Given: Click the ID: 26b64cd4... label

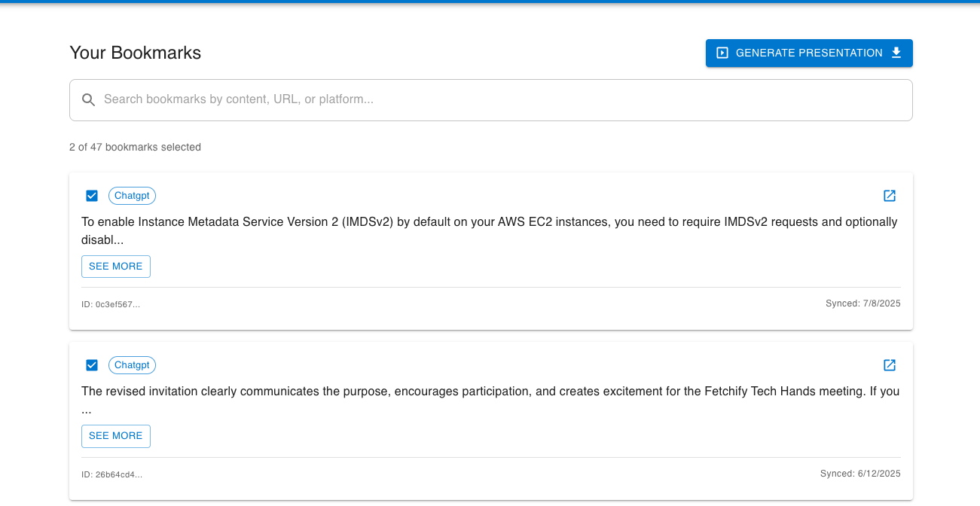Looking at the screenshot, I should click(111, 474).
